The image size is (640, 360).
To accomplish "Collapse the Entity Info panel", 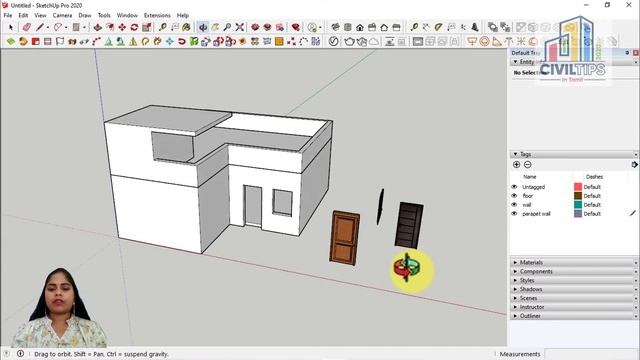I will pyautogui.click(x=516, y=62).
